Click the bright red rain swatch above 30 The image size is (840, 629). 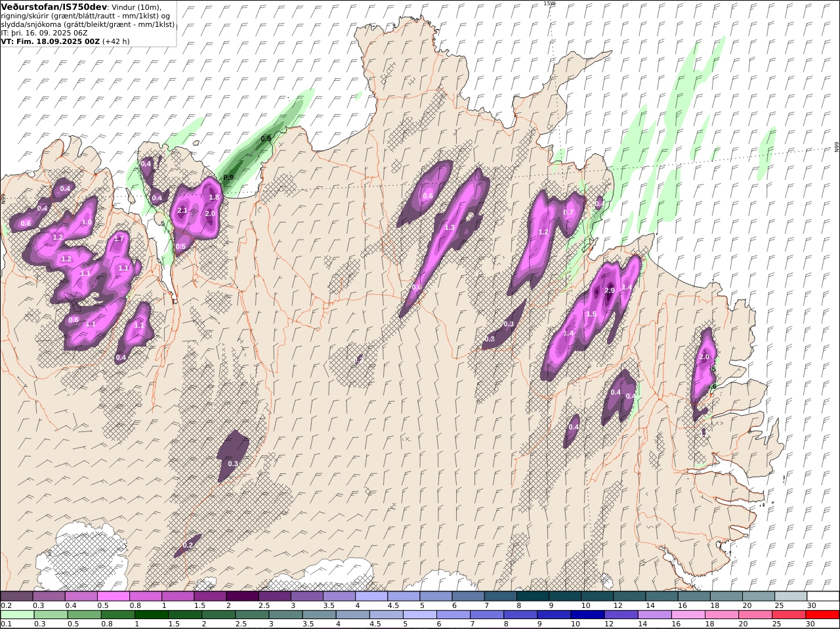coord(822,615)
